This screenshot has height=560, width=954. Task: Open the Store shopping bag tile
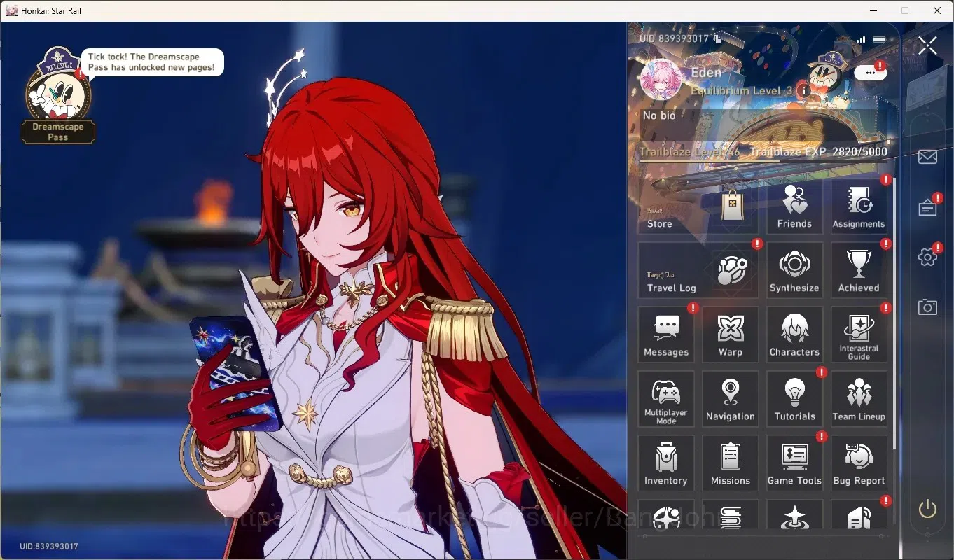[698, 206]
